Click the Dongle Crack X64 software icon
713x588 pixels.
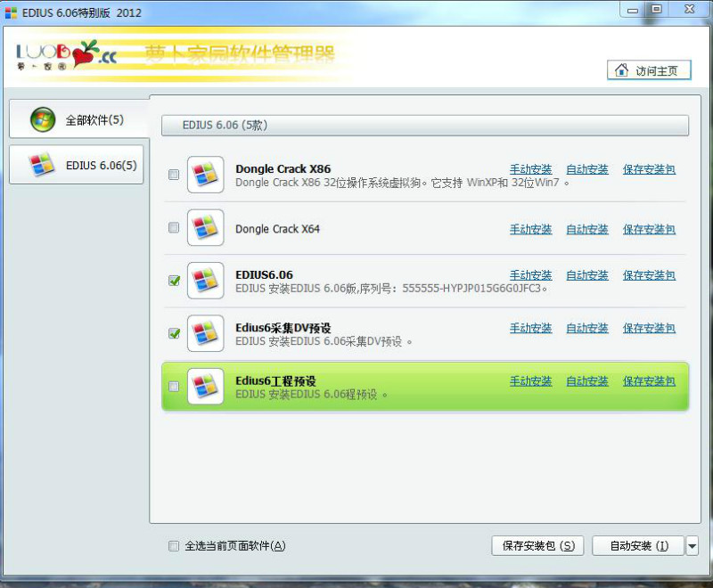[x=206, y=228]
